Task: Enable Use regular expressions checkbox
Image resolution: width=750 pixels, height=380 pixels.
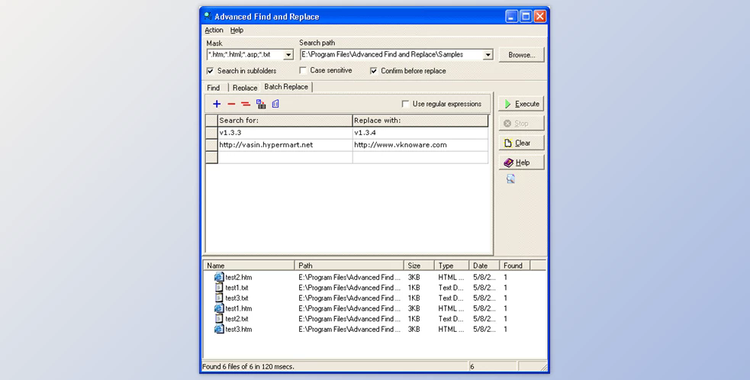Action: [406, 104]
